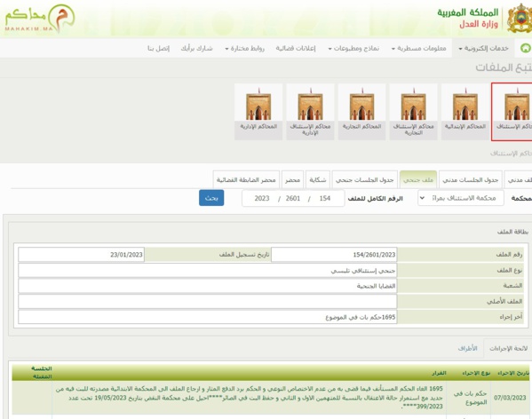Click procedure date 07/03/2023 cell
The width and height of the screenshot is (532, 419).
coord(510,398)
